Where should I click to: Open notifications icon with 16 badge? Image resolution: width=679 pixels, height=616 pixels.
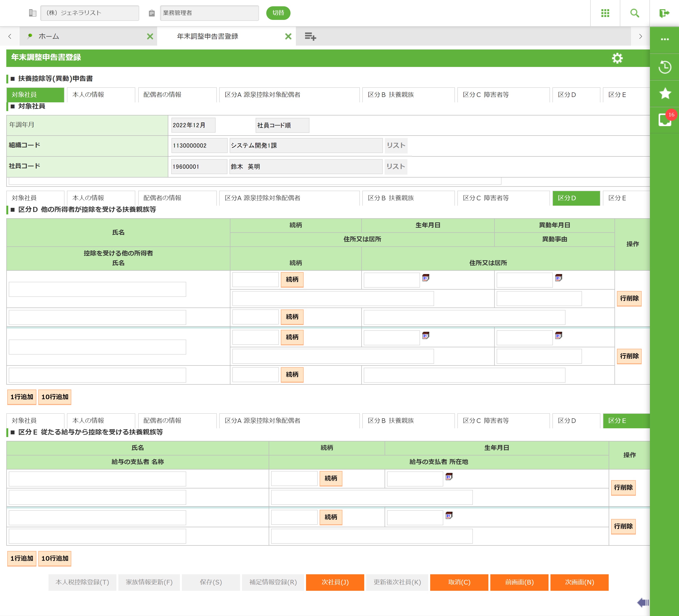click(x=664, y=120)
